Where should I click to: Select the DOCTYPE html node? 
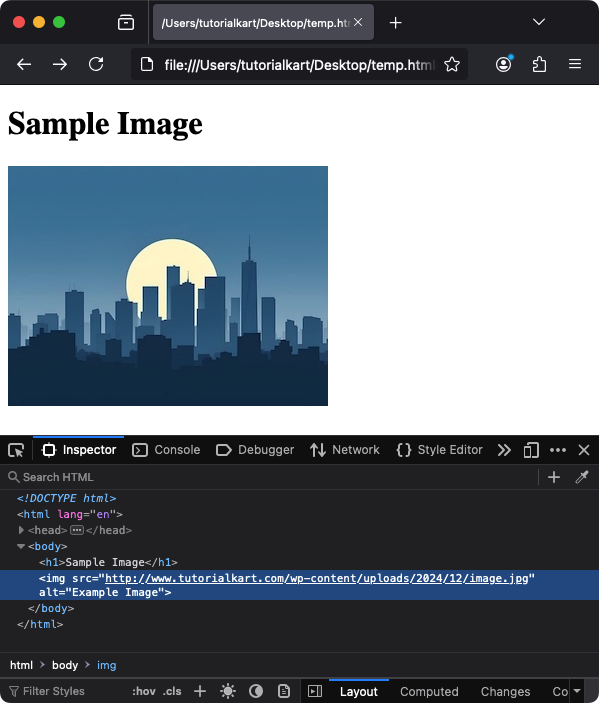point(66,498)
